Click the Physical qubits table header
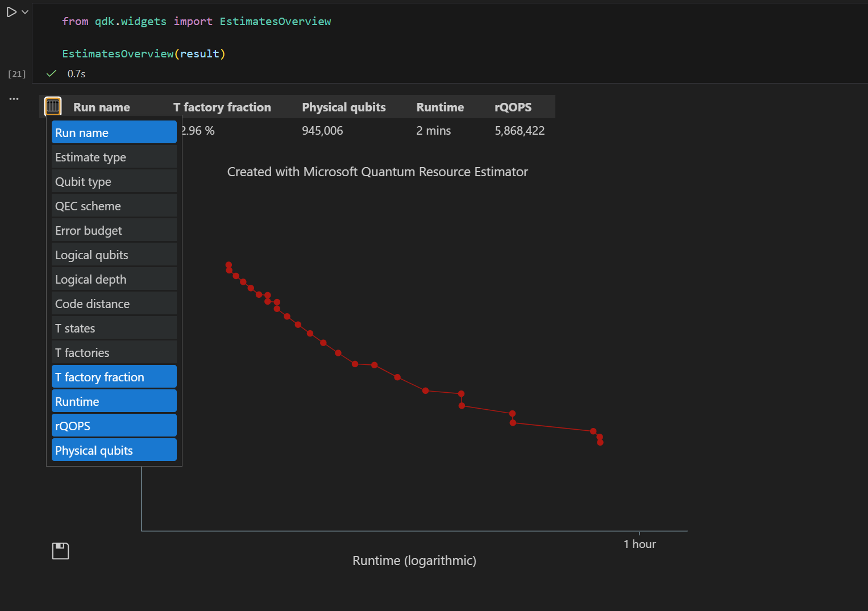This screenshot has height=611, width=868. tap(343, 107)
